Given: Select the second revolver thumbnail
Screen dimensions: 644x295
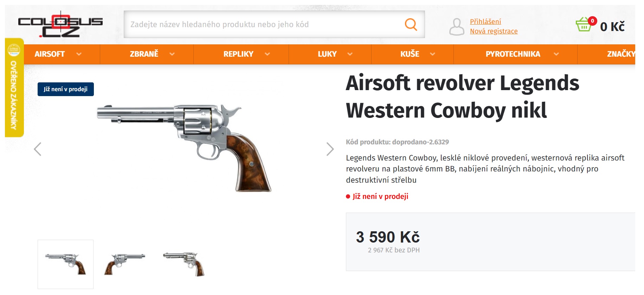Looking at the screenshot, I should tap(124, 264).
